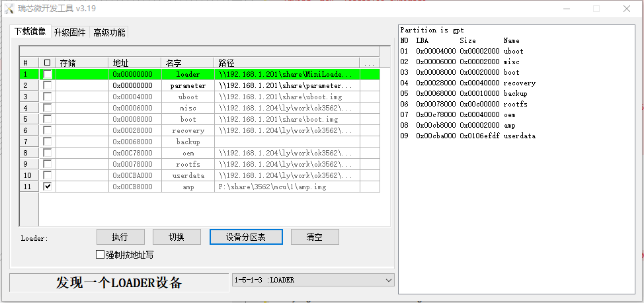Click the recovery name cell in table
Screen dimensions: 644x303
(x=187, y=130)
